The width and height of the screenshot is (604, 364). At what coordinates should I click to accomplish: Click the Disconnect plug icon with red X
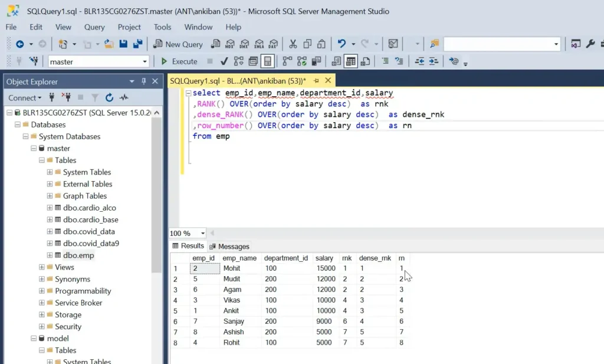[66, 98]
